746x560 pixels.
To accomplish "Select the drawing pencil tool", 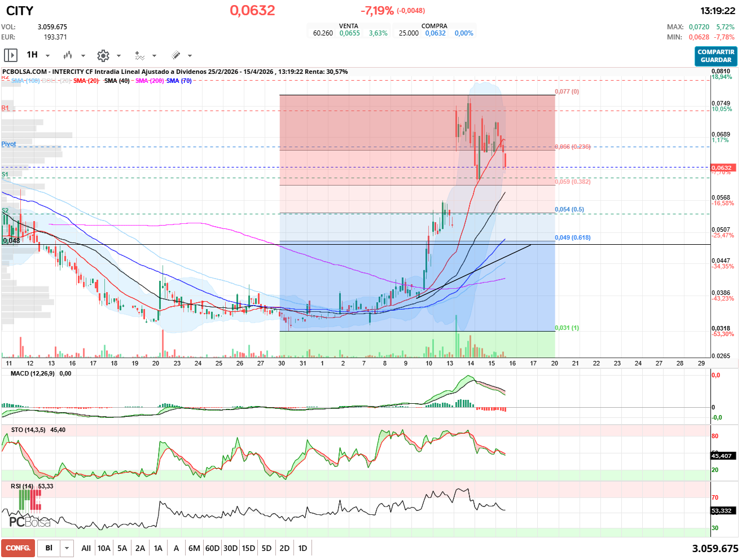I will point(176,55).
